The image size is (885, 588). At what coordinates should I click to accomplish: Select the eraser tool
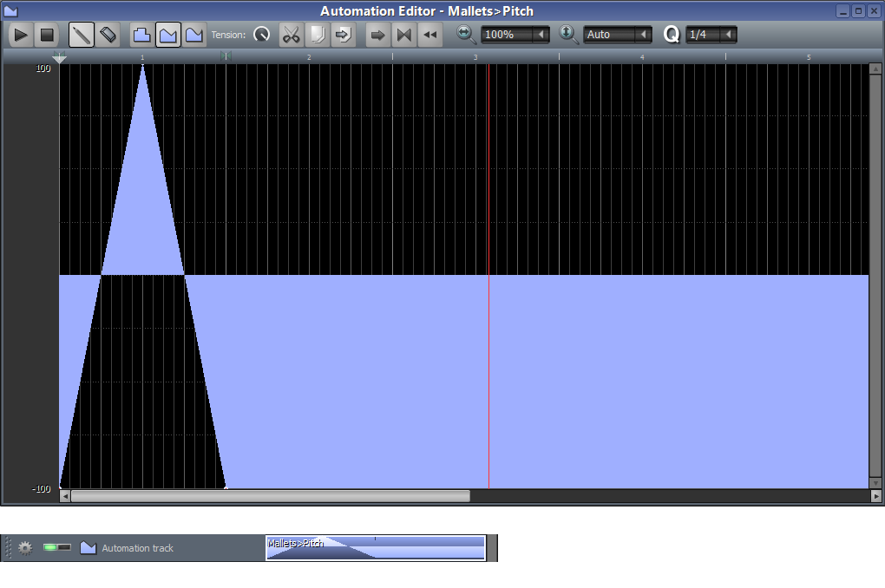[108, 35]
